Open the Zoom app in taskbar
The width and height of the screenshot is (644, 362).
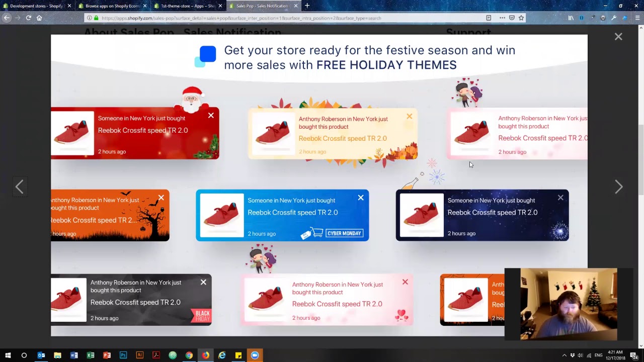coord(255,355)
